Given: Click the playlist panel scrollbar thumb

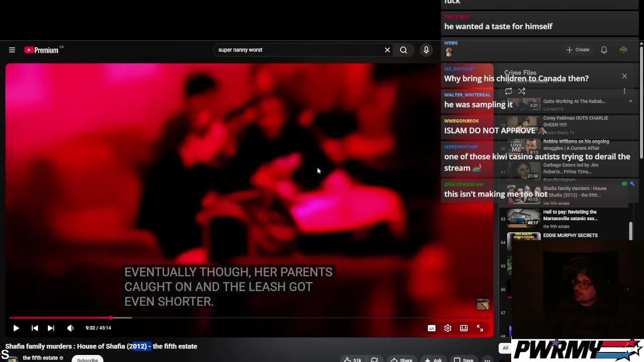Looking at the screenshot, I should click(630, 231).
